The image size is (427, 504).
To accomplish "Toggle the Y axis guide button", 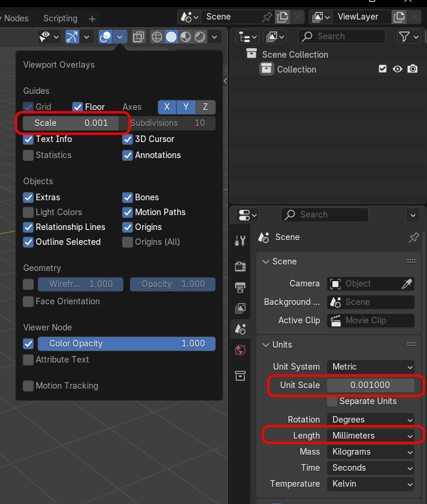I will [186, 107].
